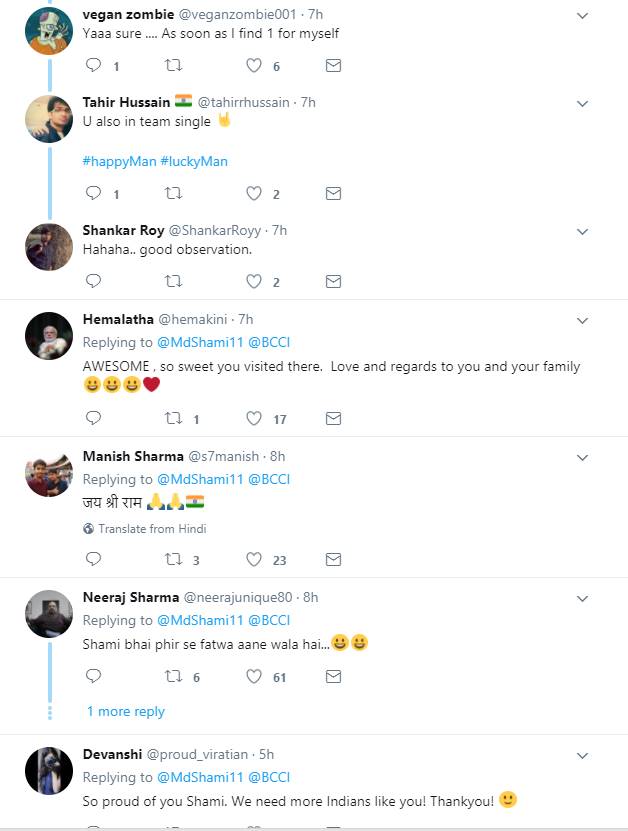628x831 pixels.
Task: Retweet Tahir Hussain's tweet
Action: [x=173, y=194]
